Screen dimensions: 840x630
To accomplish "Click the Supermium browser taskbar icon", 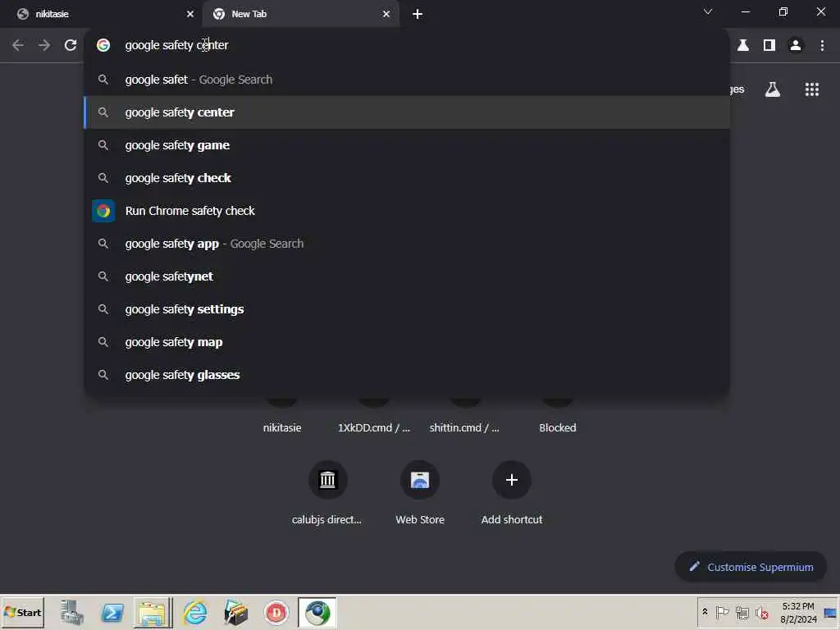I will [x=317, y=612].
